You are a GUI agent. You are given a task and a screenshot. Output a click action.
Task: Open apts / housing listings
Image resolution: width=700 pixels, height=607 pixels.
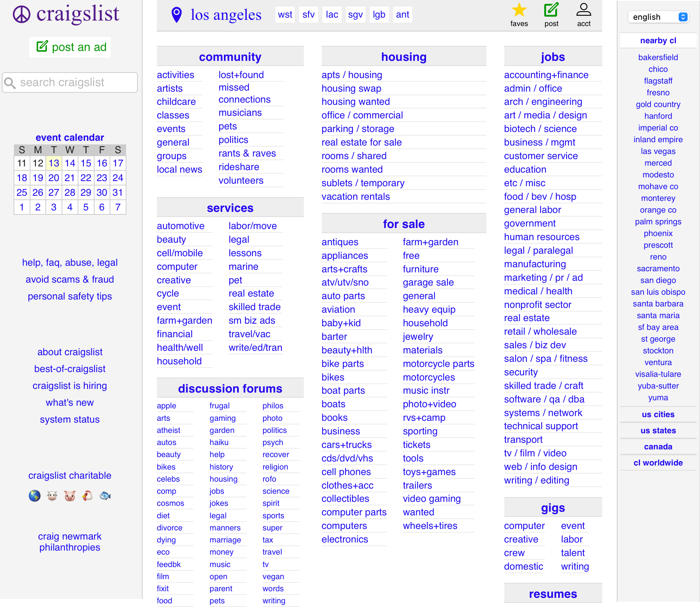coord(352,75)
